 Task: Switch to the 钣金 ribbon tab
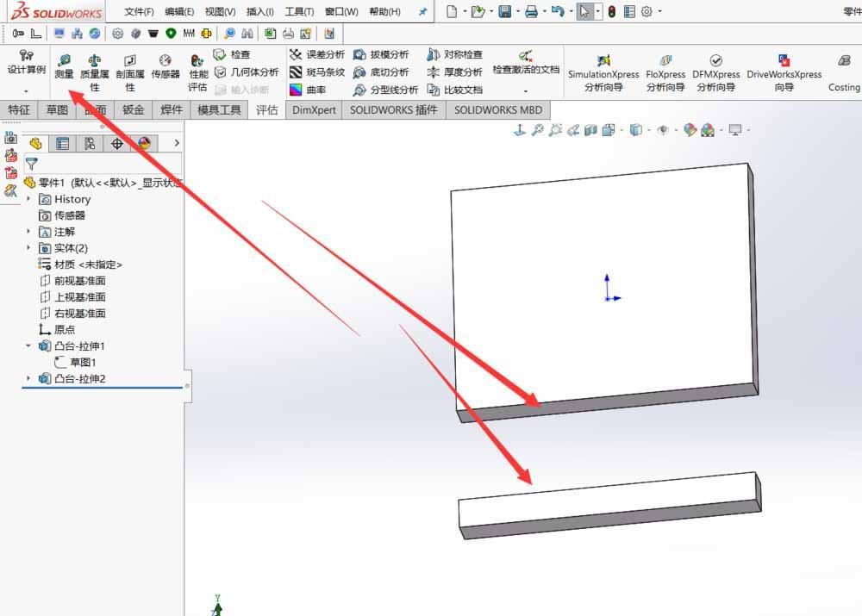pos(133,109)
